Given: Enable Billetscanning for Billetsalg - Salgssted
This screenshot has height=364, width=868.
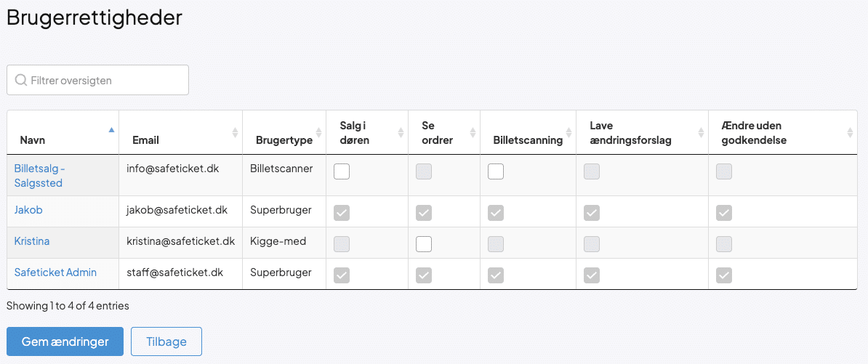Looking at the screenshot, I should tap(496, 172).
